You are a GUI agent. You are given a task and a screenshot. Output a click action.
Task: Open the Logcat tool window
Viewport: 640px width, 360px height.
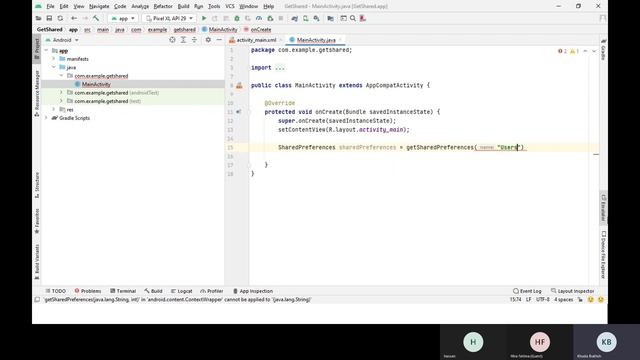coord(182,291)
